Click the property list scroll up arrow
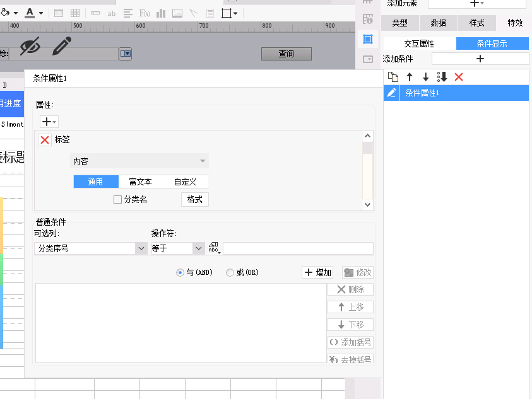532x399 pixels. 367,136
